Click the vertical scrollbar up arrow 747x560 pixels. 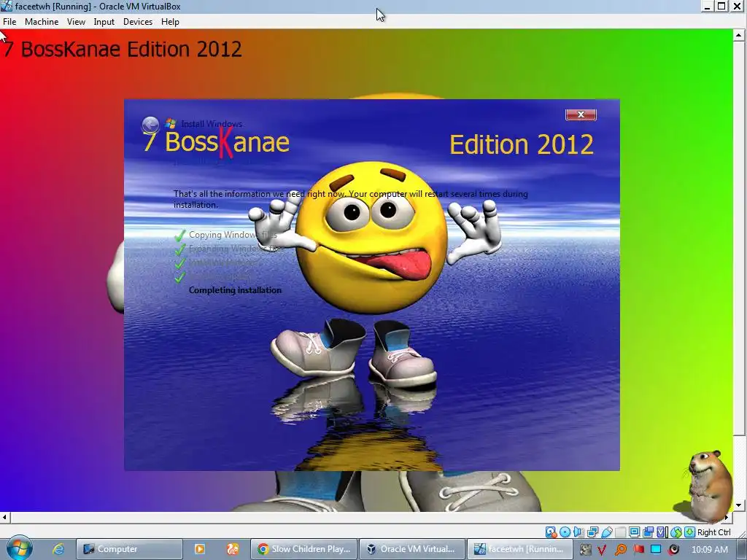pyautogui.click(x=739, y=35)
